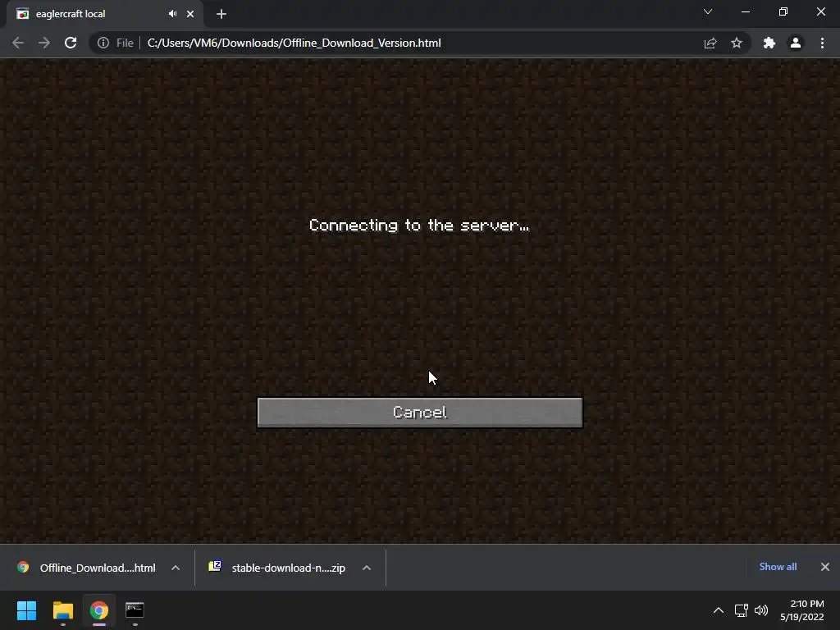The image size is (840, 630).
Task: Open the volume control in tray
Action: tap(760, 610)
